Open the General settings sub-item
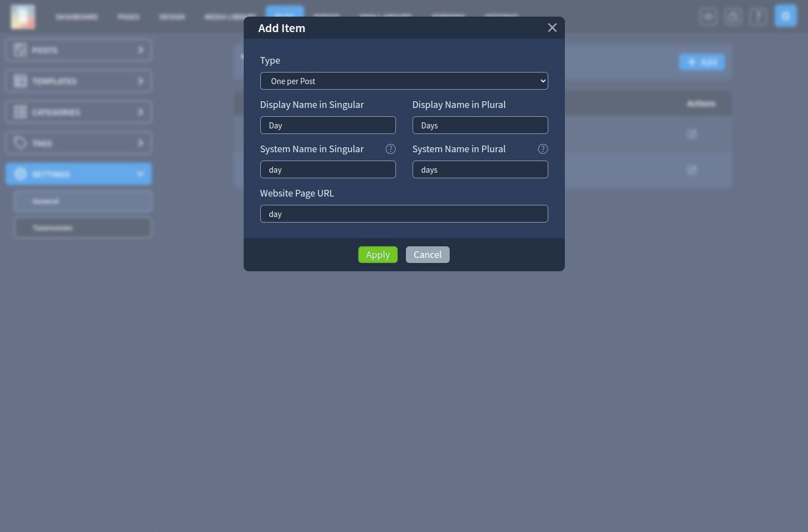808x532 pixels. (x=83, y=201)
